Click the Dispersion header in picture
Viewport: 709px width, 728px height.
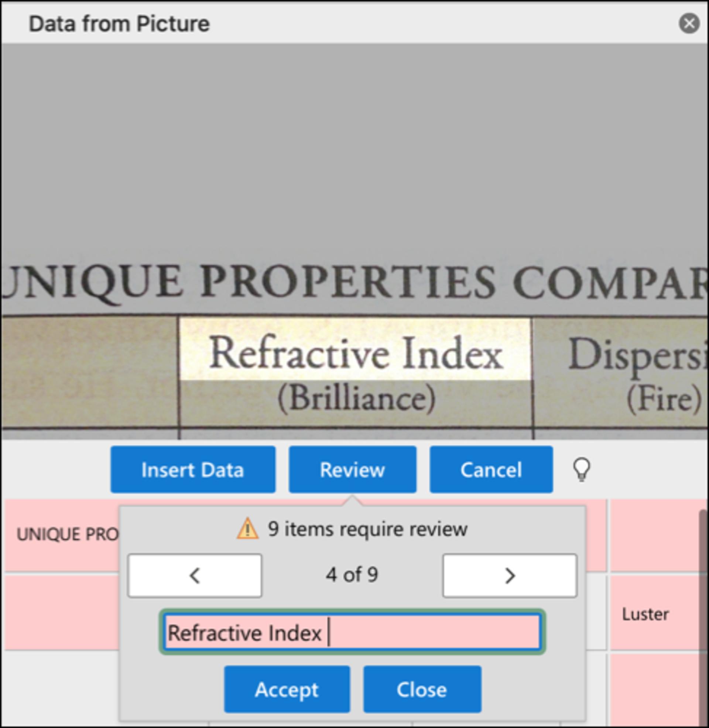(x=637, y=355)
